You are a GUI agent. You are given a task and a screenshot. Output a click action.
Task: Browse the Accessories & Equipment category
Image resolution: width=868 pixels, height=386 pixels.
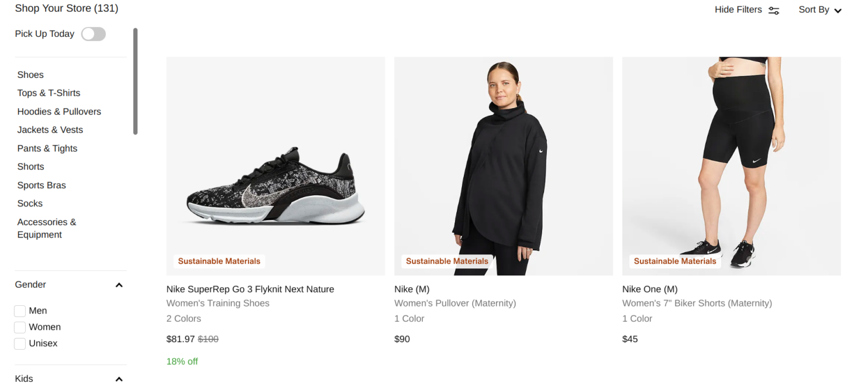pyautogui.click(x=47, y=228)
